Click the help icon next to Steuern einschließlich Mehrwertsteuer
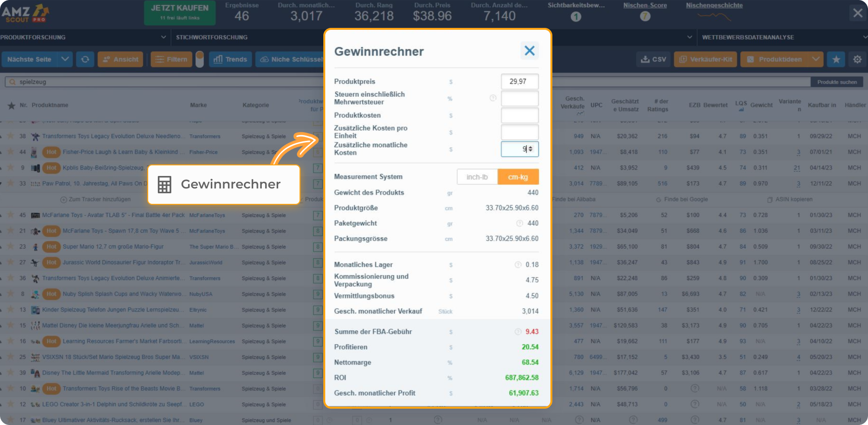This screenshot has width=868, height=425. pos(493,98)
